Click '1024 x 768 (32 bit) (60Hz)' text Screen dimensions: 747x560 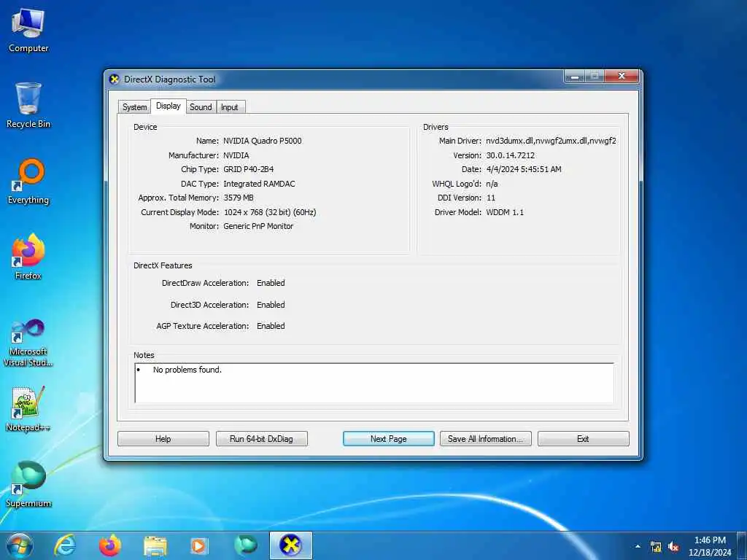click(270, 212)
